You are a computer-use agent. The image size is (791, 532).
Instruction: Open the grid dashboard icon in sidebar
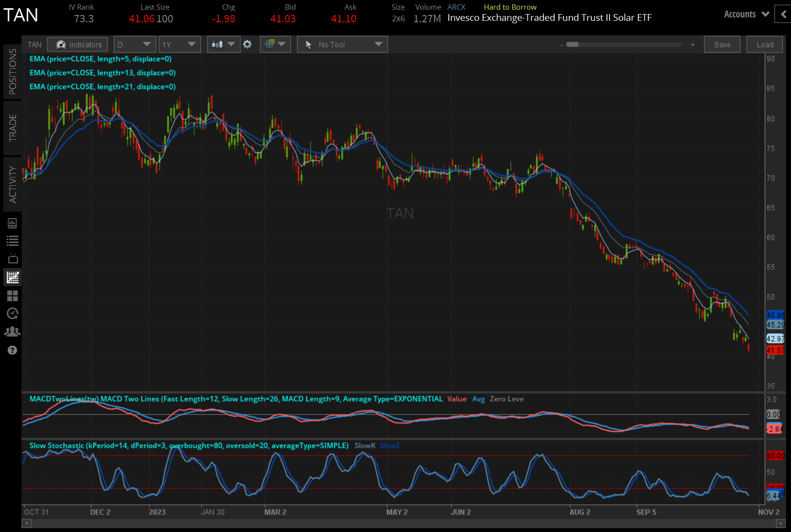(x=13, y=296)
